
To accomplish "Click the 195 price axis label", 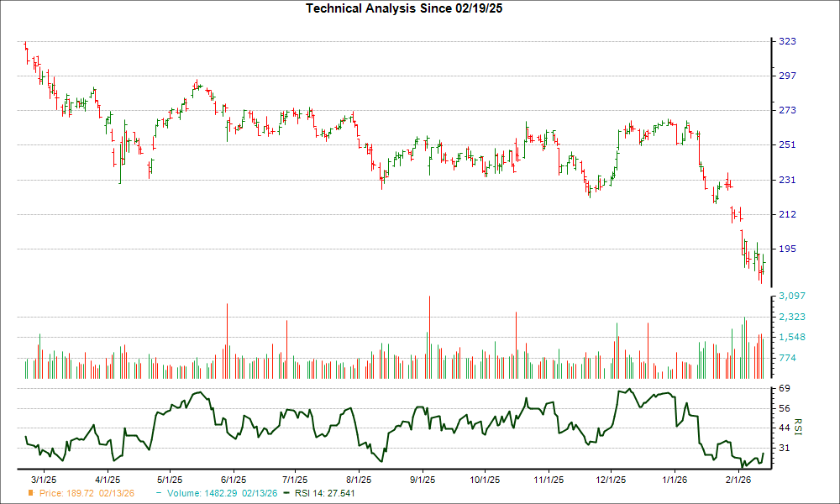I will point(787,249).
